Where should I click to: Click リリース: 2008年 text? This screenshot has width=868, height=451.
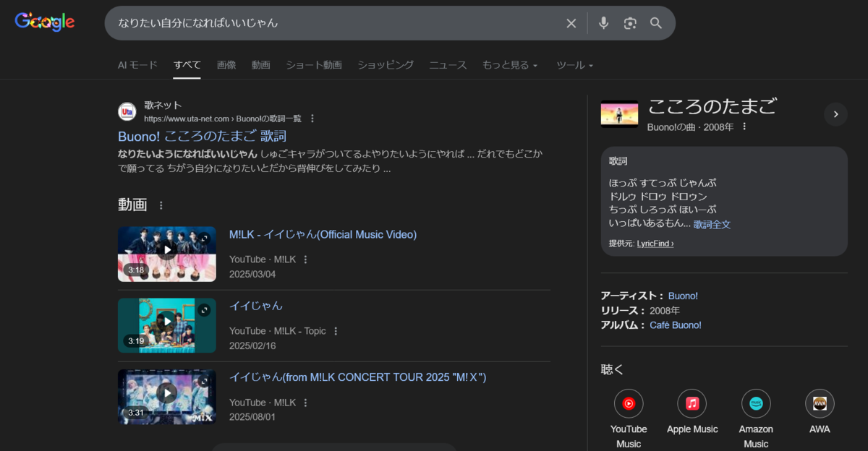coord(640,311)
